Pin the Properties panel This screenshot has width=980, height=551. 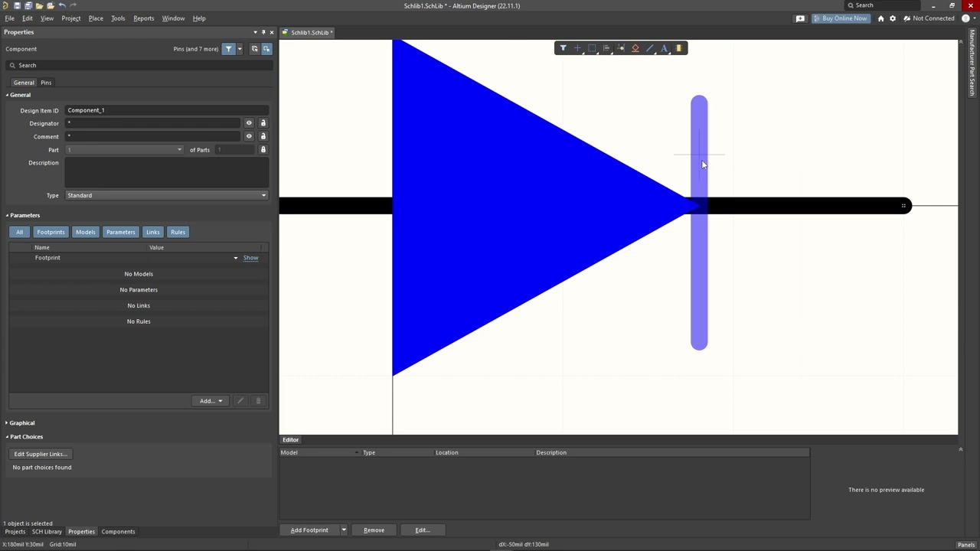[x=263, y=32]
